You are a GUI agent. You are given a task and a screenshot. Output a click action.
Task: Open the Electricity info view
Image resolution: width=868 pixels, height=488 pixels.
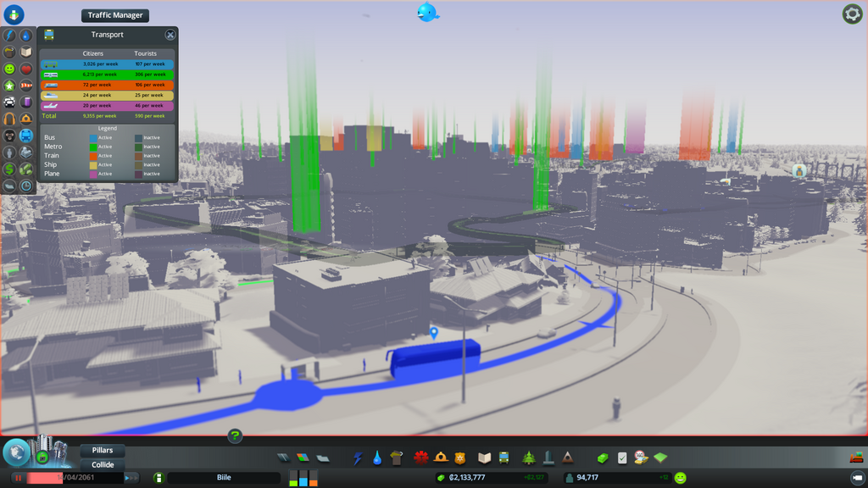coord(9,36)
